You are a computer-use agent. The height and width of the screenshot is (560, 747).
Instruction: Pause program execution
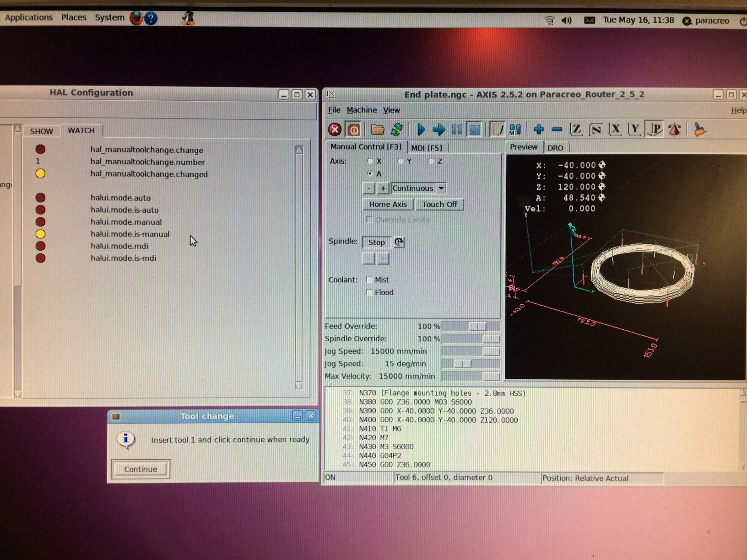pos(456,129)
